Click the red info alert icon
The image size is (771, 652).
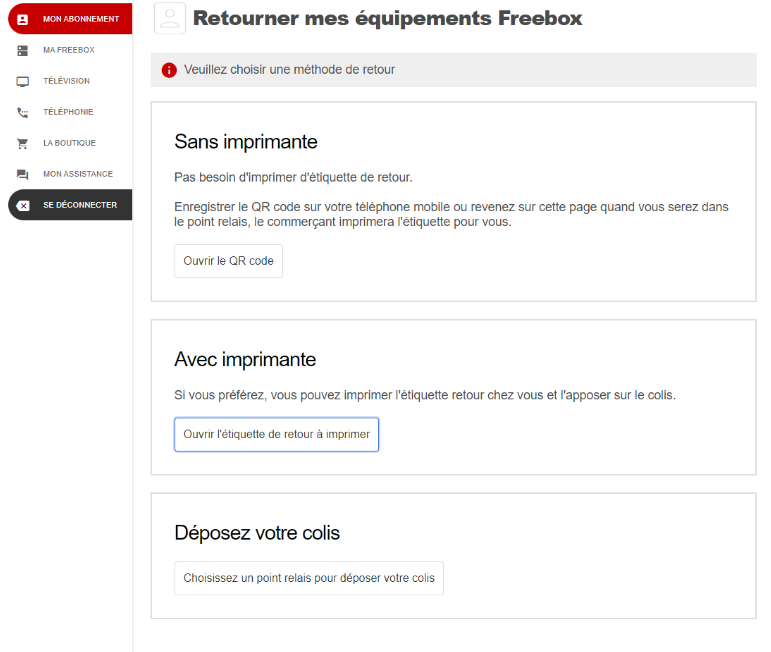coord(169,70)
